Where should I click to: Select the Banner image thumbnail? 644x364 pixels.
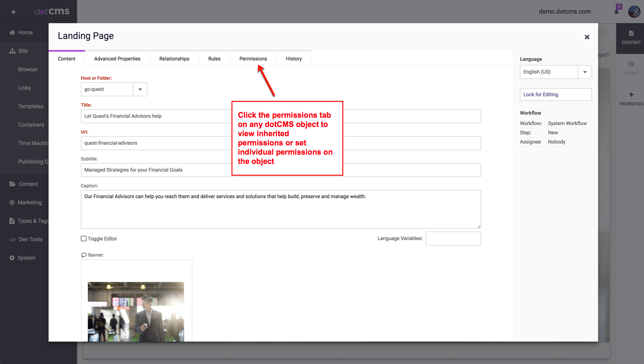coord(136,311)
